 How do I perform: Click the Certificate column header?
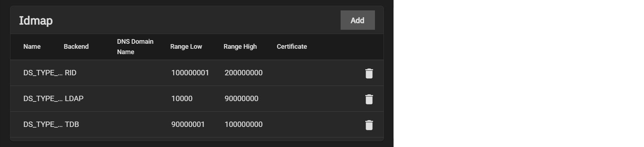[292, 47]
